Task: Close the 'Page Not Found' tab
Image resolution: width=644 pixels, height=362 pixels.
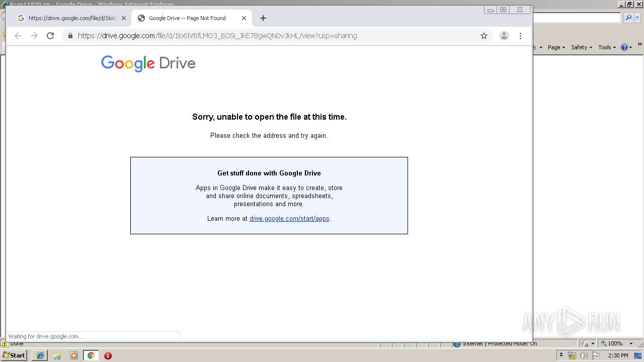Action: 244,18
